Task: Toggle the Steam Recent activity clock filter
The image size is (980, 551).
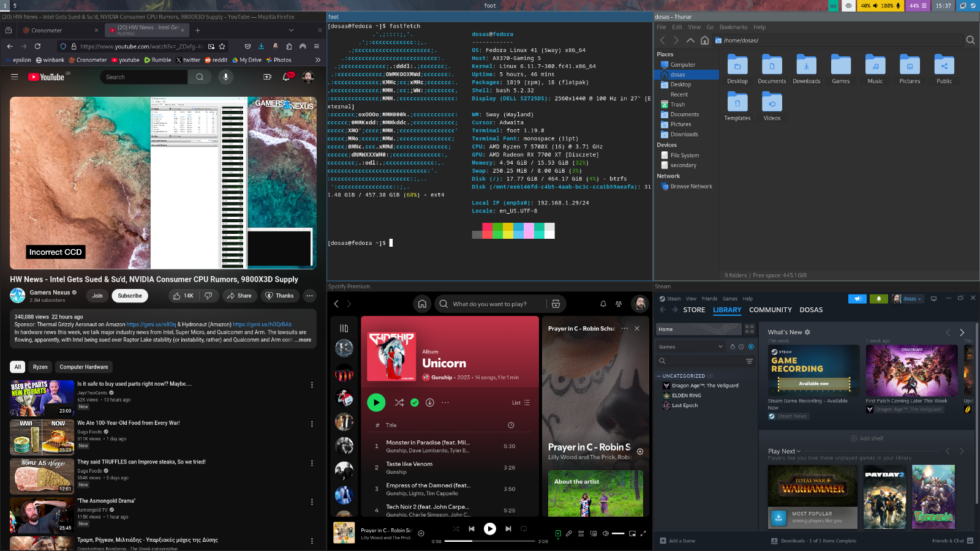Action: click(x=741, y=347)
